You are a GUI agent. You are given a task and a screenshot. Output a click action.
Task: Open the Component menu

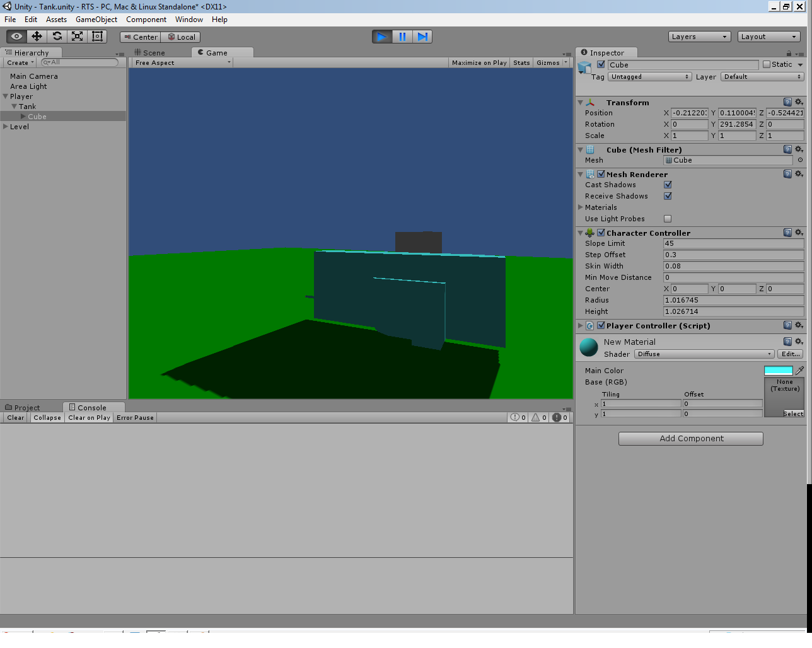point(146,20)
